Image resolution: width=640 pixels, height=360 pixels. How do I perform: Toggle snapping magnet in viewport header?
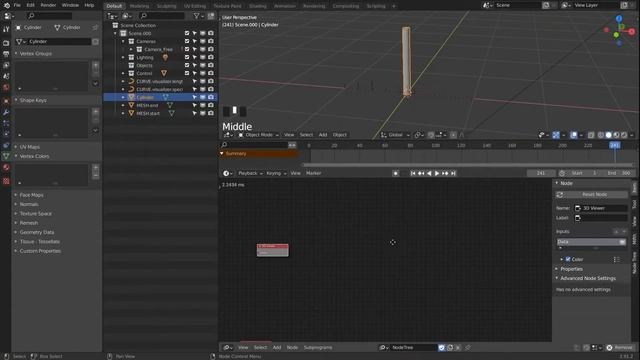[x=431, y=135]
